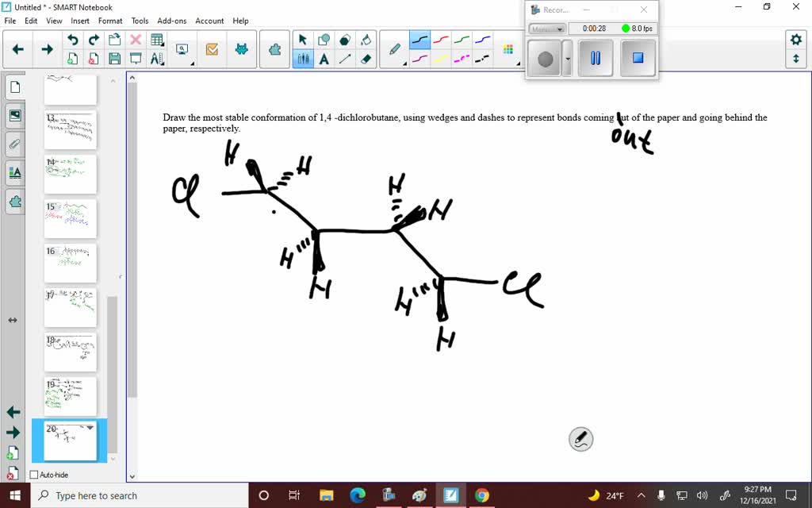Expand the pen style options arrow

click(x=405, y=63)
